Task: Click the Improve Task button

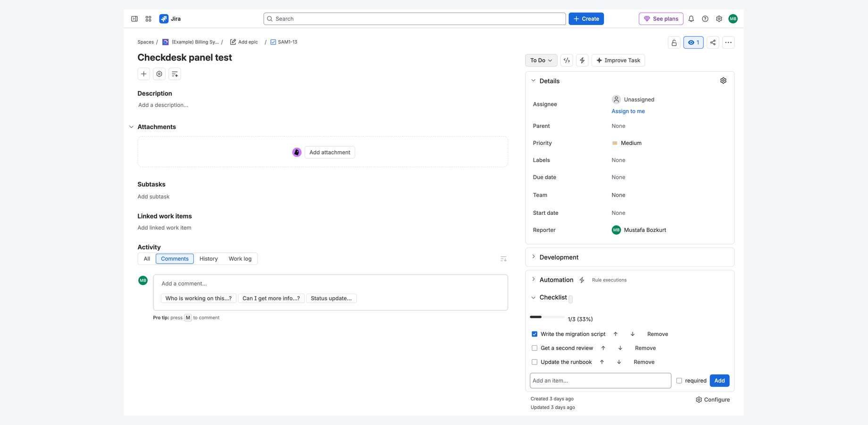Action: coord(618,60)
